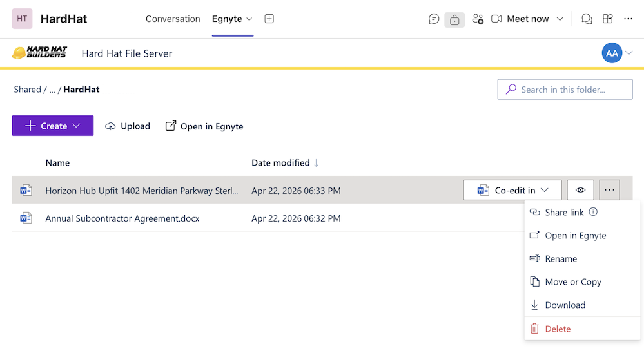Click the lock/bag icon in header
This screenshot has height=353, width=644.
pyautogui.click(x=454, y=19)
